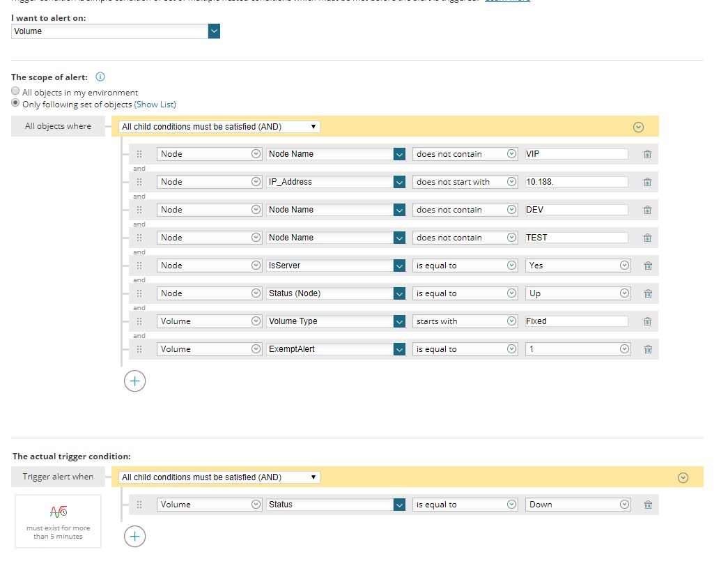Select All objects in my environment

pyautogui.click(x=15, y=91)
